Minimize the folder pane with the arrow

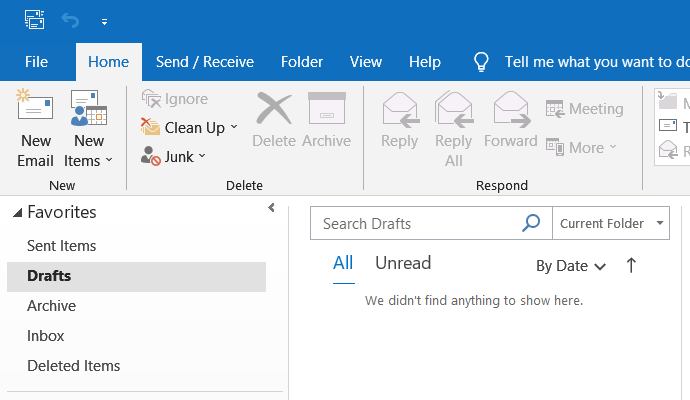point(271,208)
